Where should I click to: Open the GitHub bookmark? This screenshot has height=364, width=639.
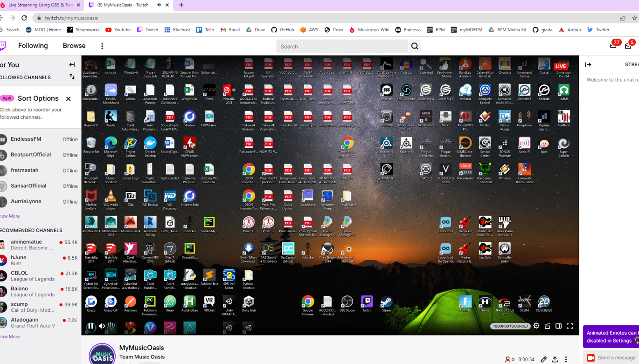(283, 30)
